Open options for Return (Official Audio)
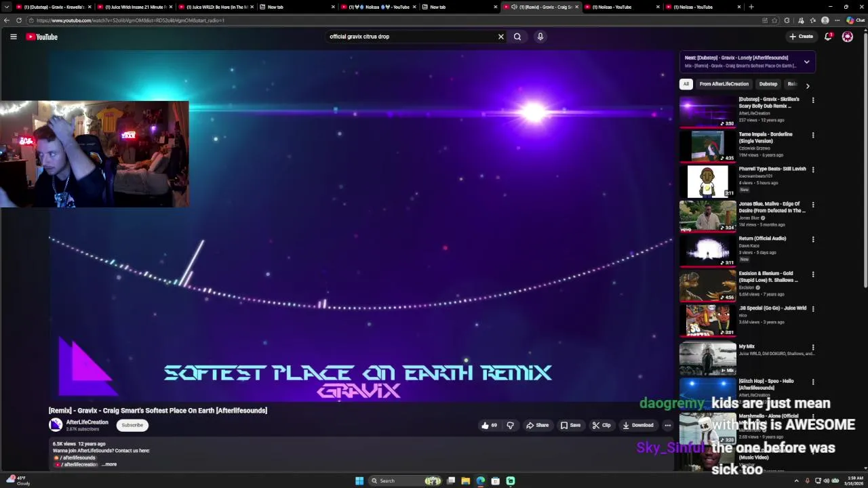868x488 pixels. click(x=813, y=239)
